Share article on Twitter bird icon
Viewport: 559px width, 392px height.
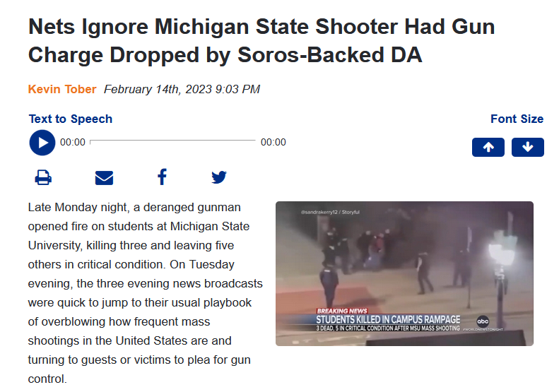coord(219,177)
